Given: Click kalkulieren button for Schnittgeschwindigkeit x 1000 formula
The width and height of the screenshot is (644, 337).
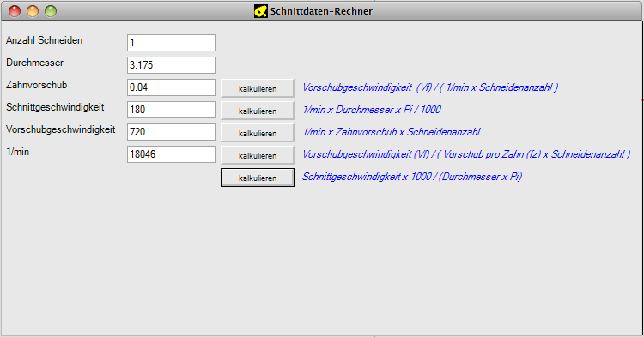Looking at the screenshot, I should click(258, 178).
